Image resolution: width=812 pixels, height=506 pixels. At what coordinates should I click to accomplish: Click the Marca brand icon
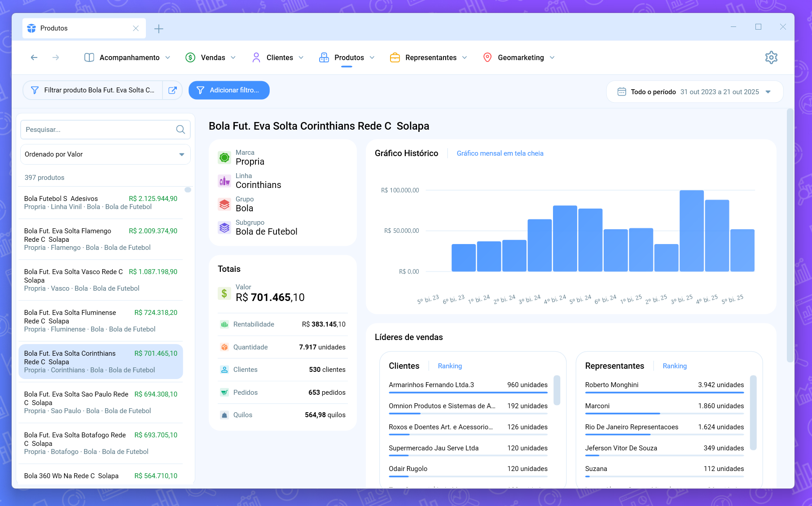[224, 157]
